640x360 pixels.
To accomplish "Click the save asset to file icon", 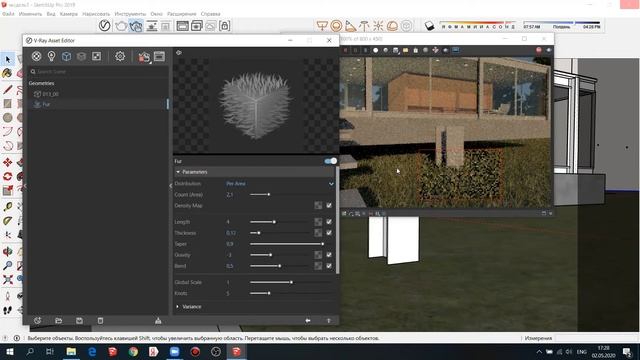I will 79,320.
